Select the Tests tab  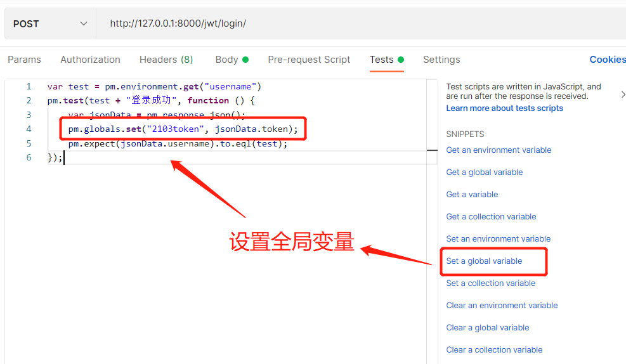pyautogui.click(x=386, y=60)
